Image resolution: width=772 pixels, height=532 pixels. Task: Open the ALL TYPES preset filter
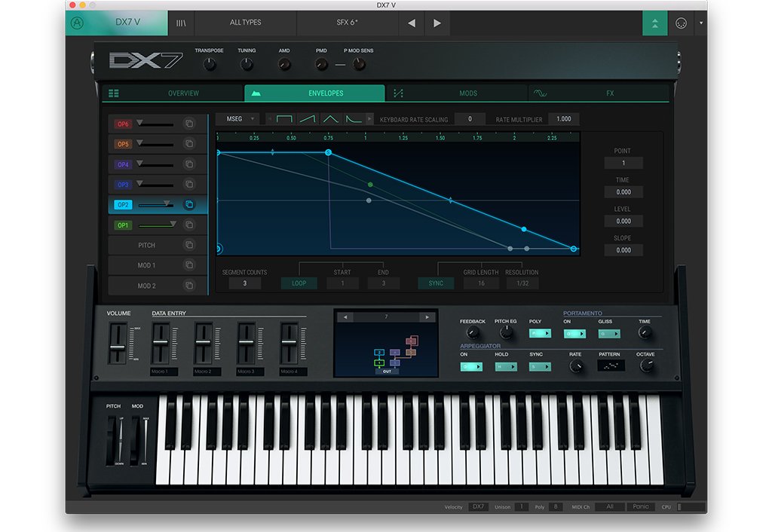pos(246,23)
